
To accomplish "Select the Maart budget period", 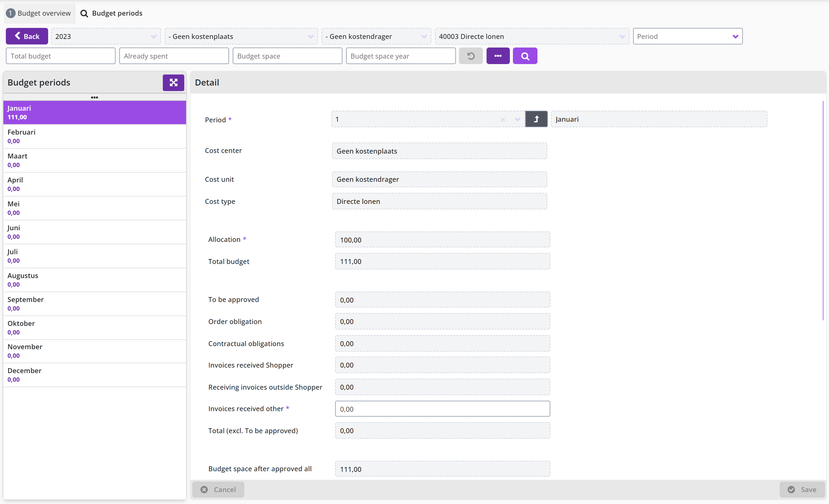I will pyautogui.click(x=94, y=160).
